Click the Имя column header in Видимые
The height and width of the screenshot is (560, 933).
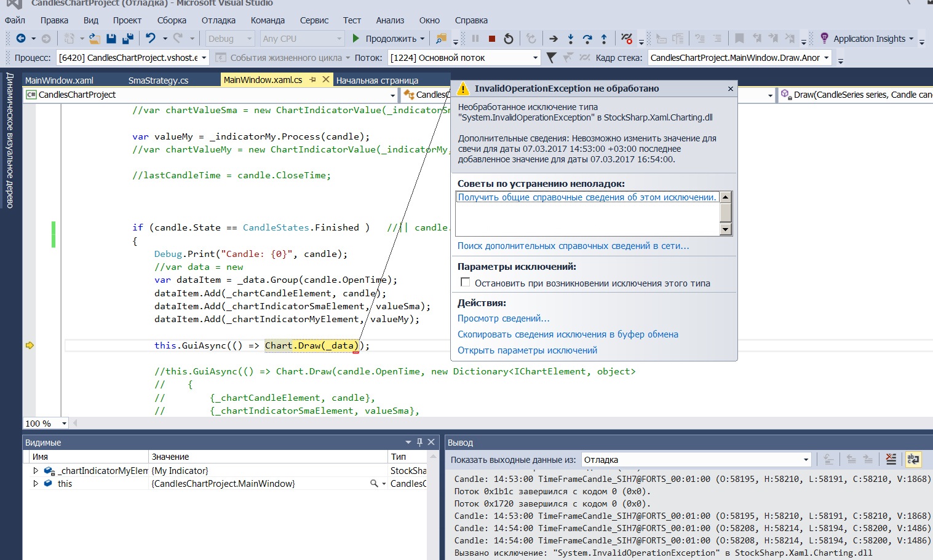89,457
